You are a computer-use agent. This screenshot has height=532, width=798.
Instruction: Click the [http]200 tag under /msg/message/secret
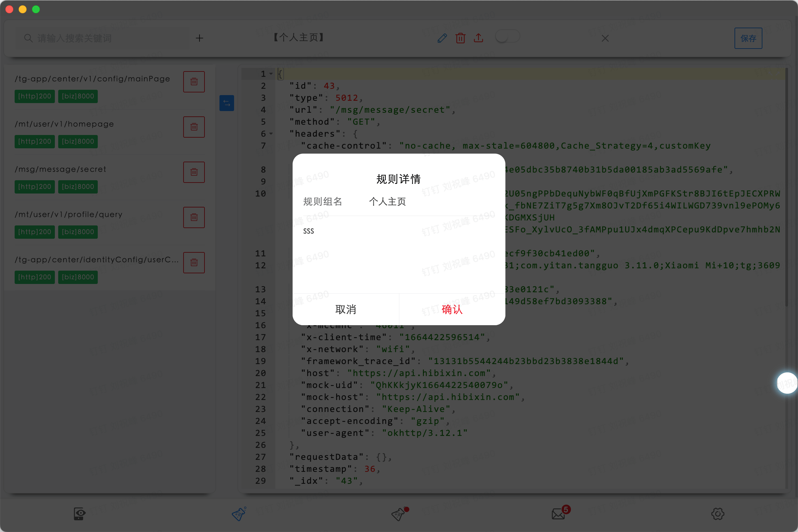pyautogui.click(x=35, y=187)
